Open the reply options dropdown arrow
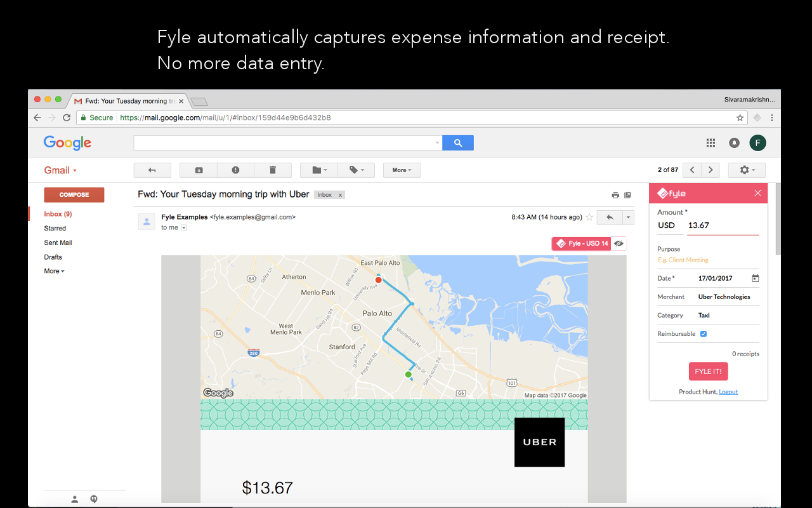The height and width of the screenshot is (508, 812). [629, 217]
